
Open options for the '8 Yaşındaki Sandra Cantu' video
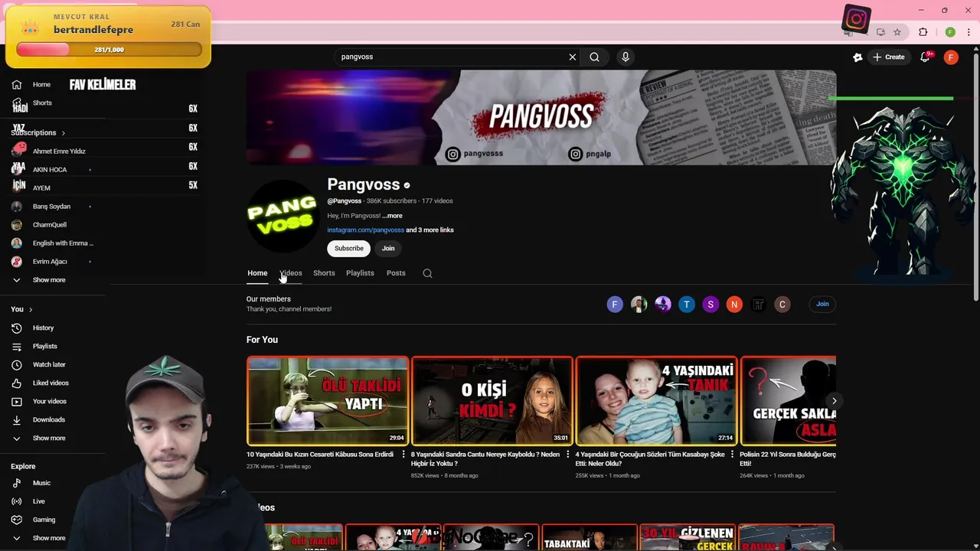[x=568, y=455]
